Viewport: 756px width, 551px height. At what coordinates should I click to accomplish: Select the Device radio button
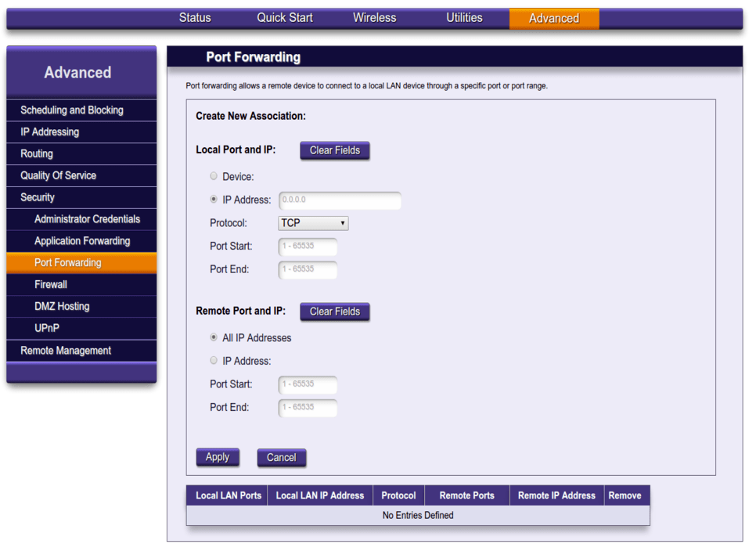[x=213, y=176]
